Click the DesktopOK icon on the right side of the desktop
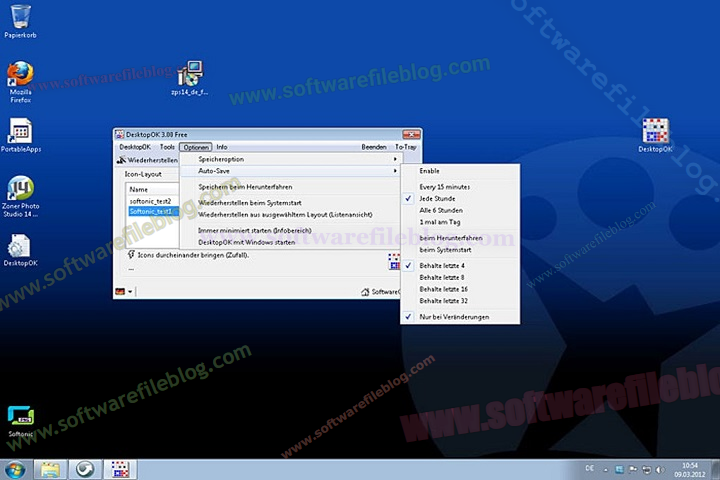The image size is (720, 480). pos(655,131)
